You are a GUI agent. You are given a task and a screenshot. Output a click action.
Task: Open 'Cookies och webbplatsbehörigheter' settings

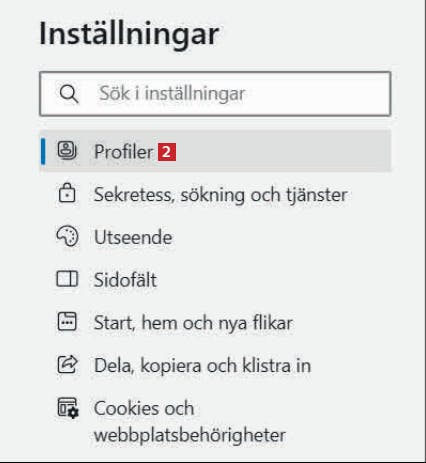[215, 421]
